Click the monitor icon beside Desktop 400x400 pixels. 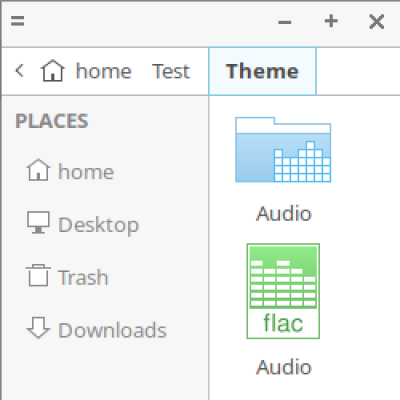[x=38, y=223]
